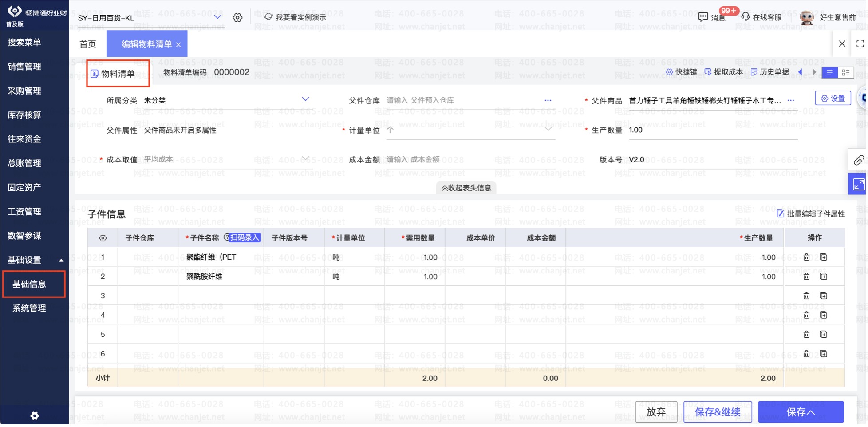Open 搜索菜单 in the sidebar

click(x=24, y=43)
